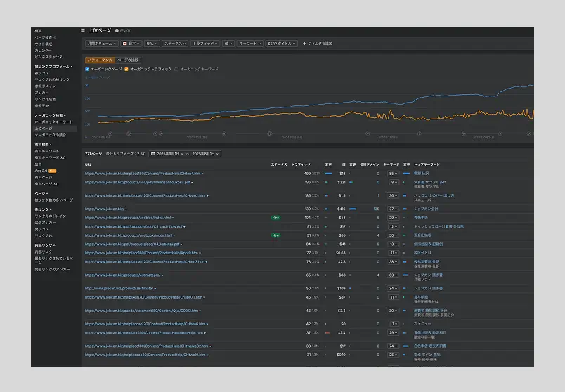
Task: Click top keyword ジョブカン会計
Action: point(426,209)
